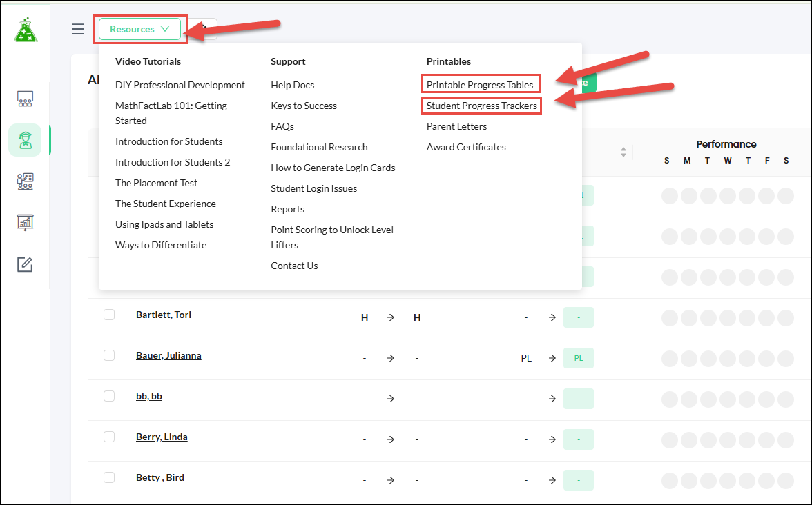Image resolution: width=812 pixels, height=505 pixels.
Task: Open Parent Letters
Action: pos(457,126)
